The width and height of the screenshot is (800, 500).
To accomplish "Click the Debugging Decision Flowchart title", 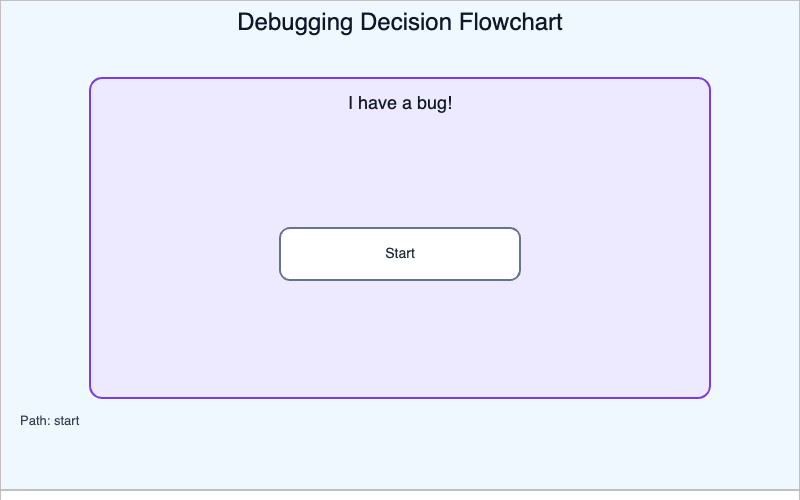I will tap(400, 22).
